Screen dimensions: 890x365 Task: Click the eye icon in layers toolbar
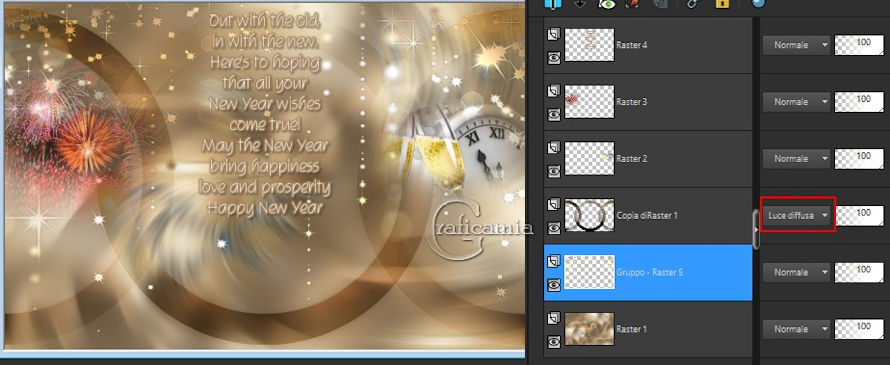click(x=607, y=3)
